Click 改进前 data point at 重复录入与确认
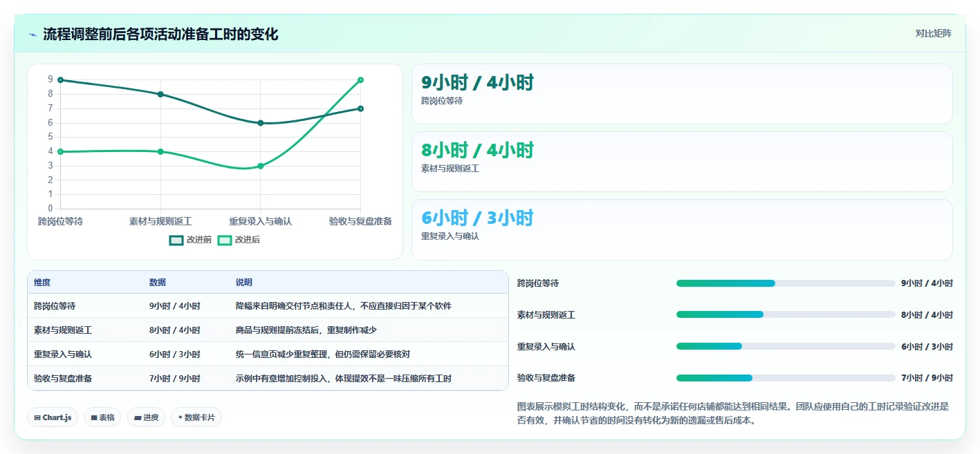The image size is (980, 454). [261, 123]
